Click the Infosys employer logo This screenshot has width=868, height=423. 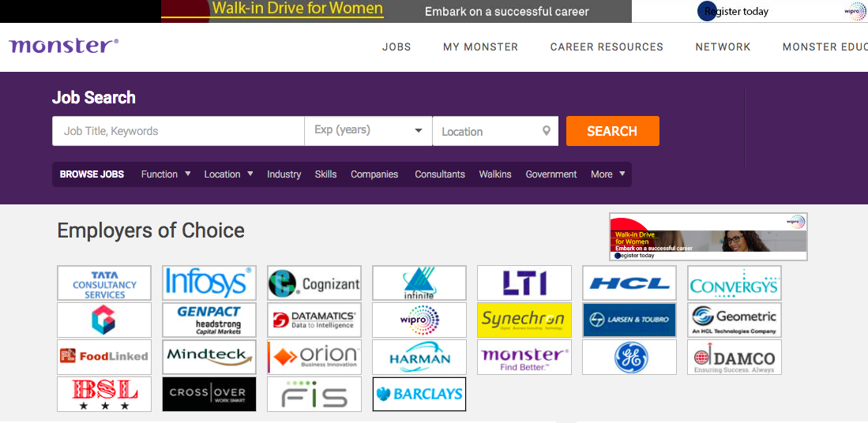click(x=209, y=283)
